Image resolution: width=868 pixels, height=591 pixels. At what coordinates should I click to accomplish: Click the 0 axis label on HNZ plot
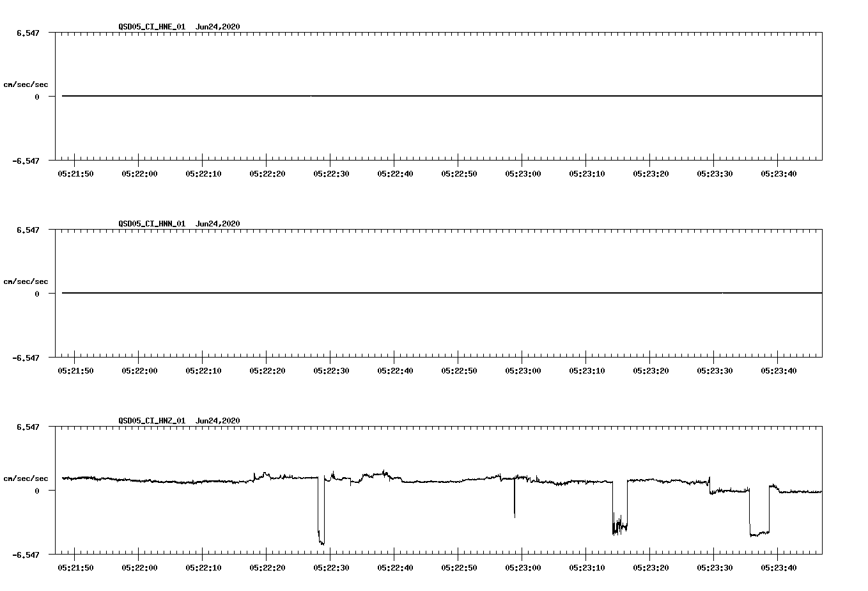tap(37, 491)
